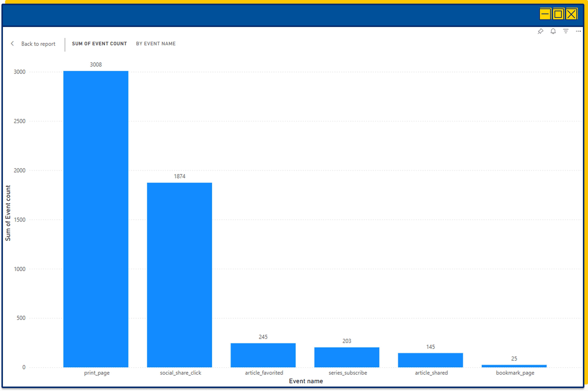Image resolution: width=588 pixels, height=391 pixels.
Task: Click the social_share_click axis label
Action: tap(180, 373)
